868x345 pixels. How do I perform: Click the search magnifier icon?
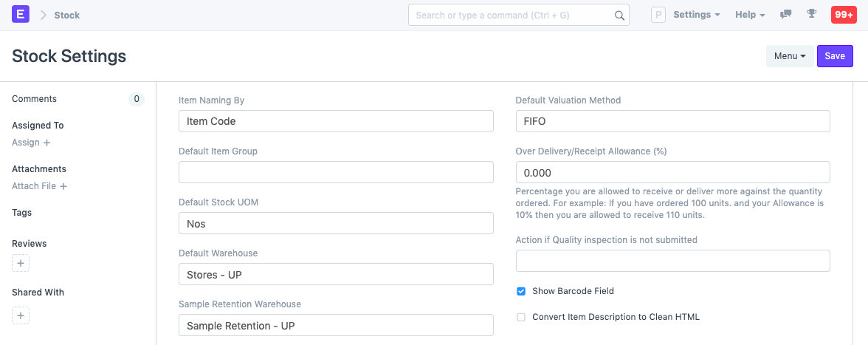619,16
